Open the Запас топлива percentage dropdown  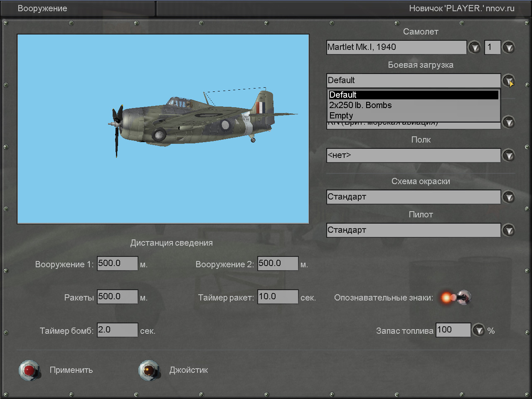click(479, 330)
